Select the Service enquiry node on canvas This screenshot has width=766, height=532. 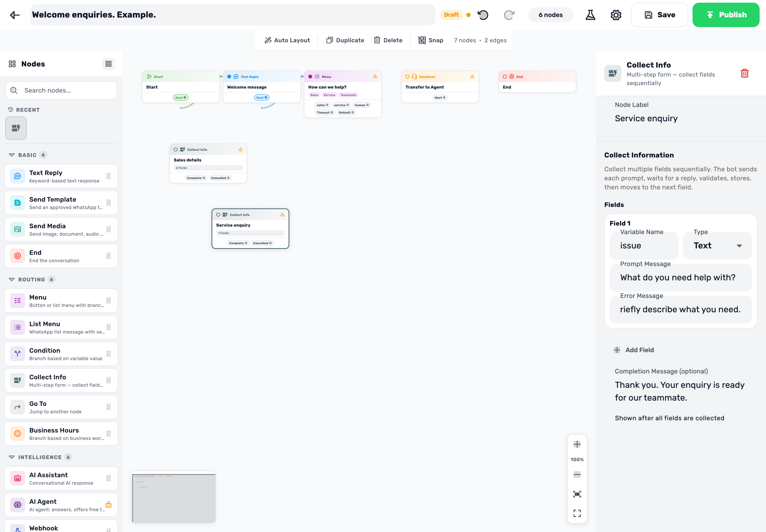pos(250,229)
